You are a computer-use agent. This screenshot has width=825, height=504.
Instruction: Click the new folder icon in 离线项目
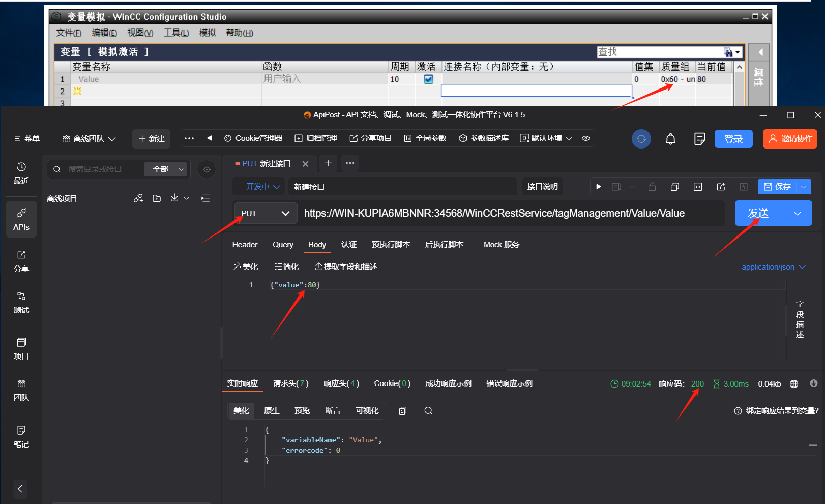coord(157,198)
